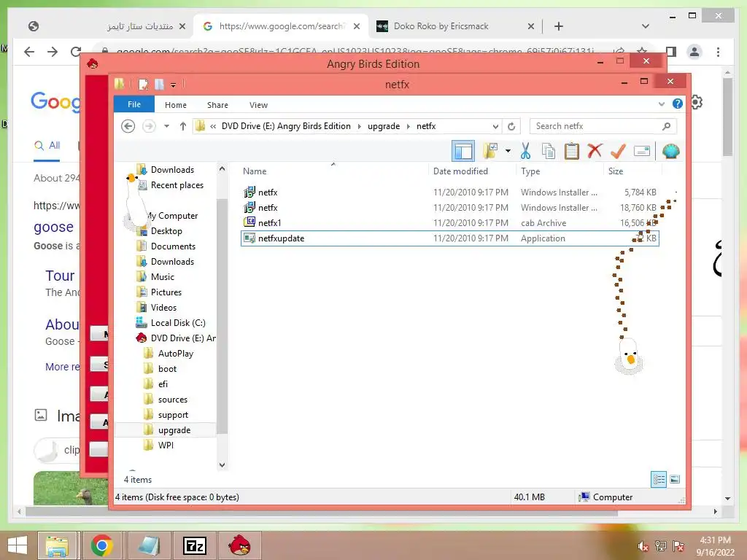Image resolution: width=747 pixels, height=560 pixels.
Task: Sort by the Size column header
Action: (616, 171)
